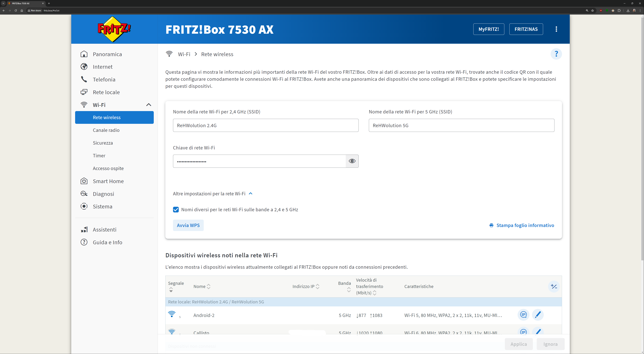Click the pencil edit icon for Android-2

pyautogui.click(x=538, y=314)
